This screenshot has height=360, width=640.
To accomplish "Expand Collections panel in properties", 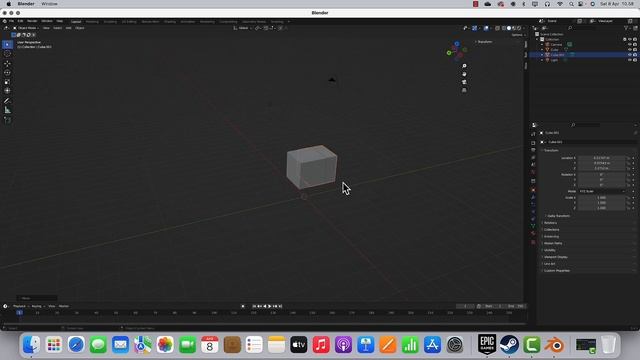I will 551,230.
